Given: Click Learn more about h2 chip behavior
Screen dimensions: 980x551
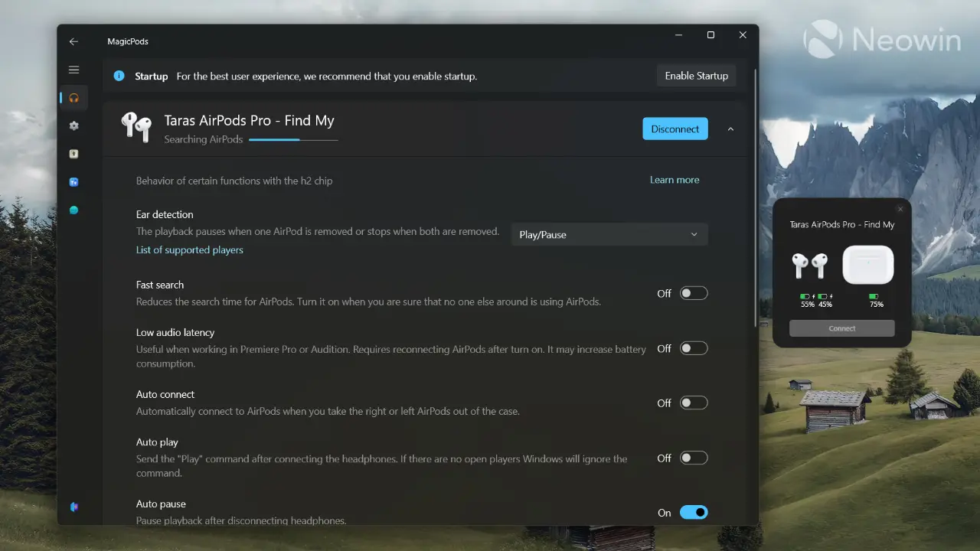Looking at the screenshot, I should coord(674,180).
